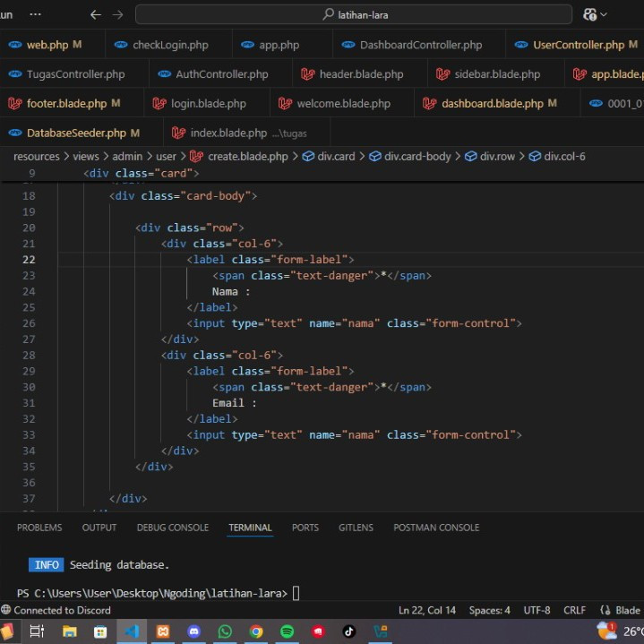Viewport: 644px width, 644px height.
Task: Click the back navigation arrow in title bar
Action: [x=97, y=14]
